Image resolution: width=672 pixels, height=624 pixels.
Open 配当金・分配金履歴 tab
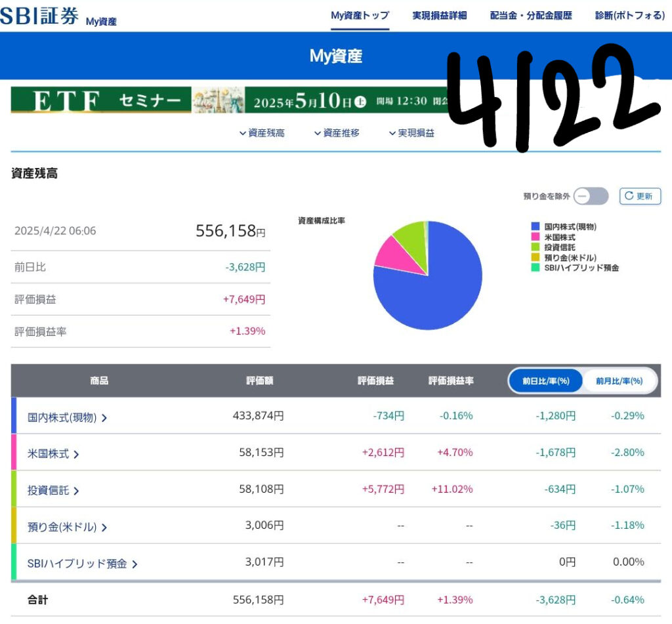click(x=531, y=16)
